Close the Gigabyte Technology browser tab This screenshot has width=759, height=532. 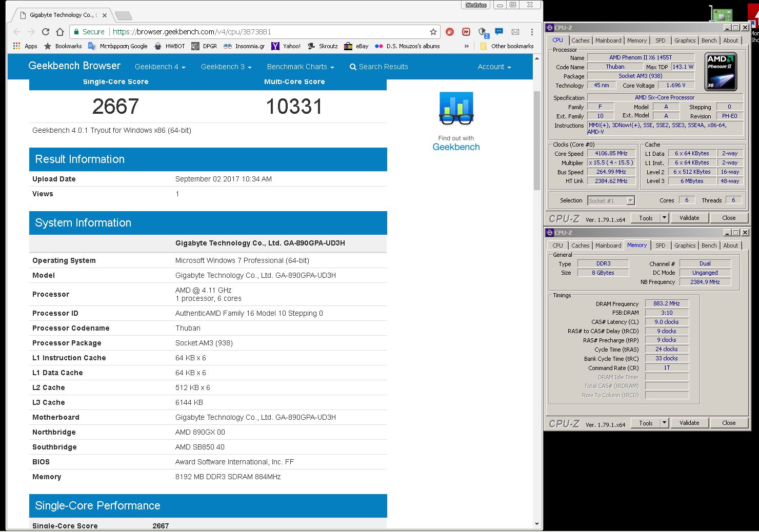click(x=104, y=15)
